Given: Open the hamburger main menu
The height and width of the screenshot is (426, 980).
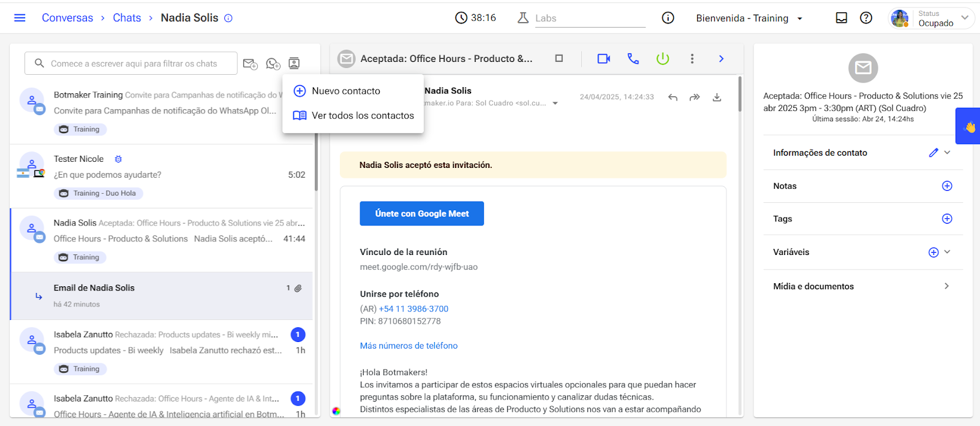Looking at the screenshot, I should point(20,18).
